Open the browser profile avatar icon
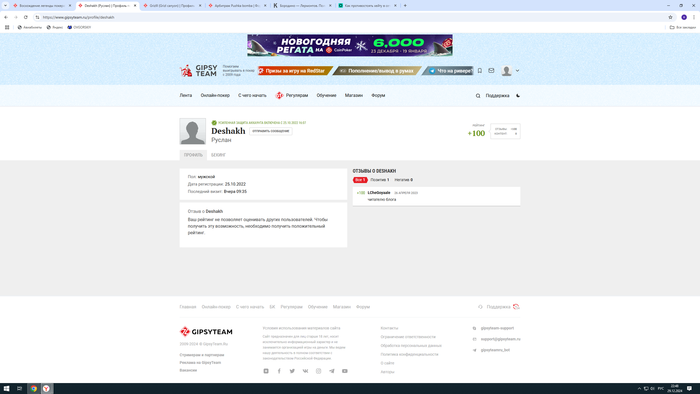700x394 pixels. click(684, 17)
